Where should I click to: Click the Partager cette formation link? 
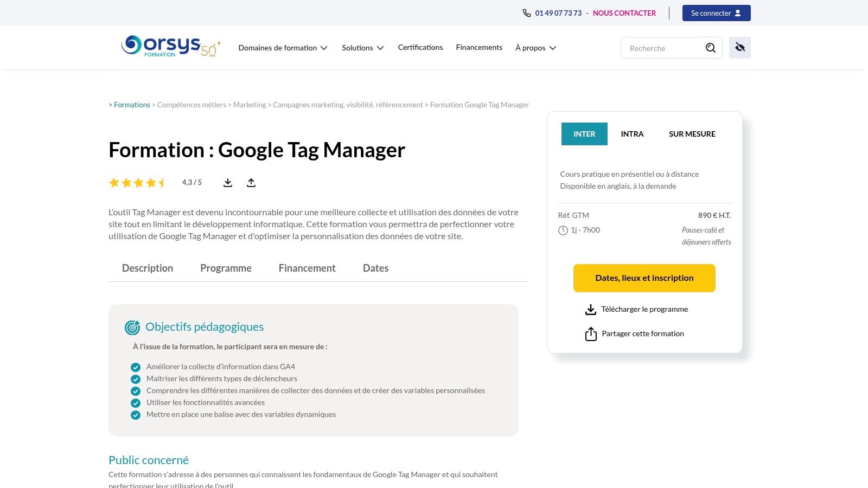point(643,333)
